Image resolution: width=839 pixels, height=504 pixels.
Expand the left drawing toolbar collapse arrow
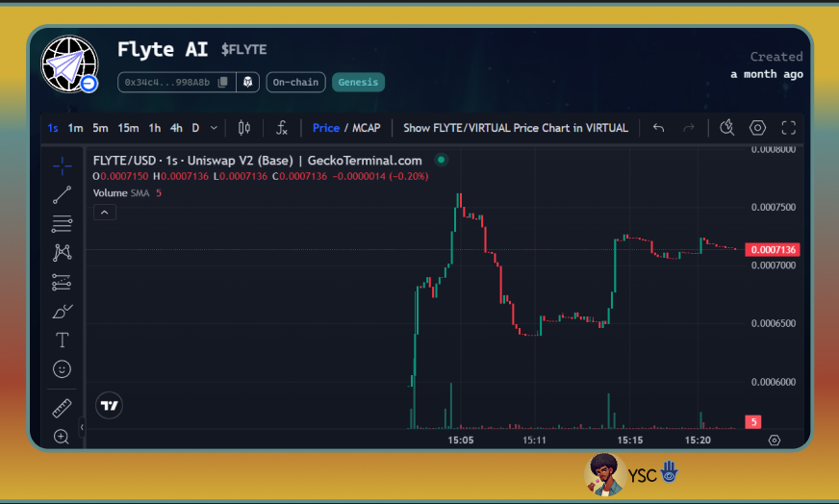(x=82, y=427)
